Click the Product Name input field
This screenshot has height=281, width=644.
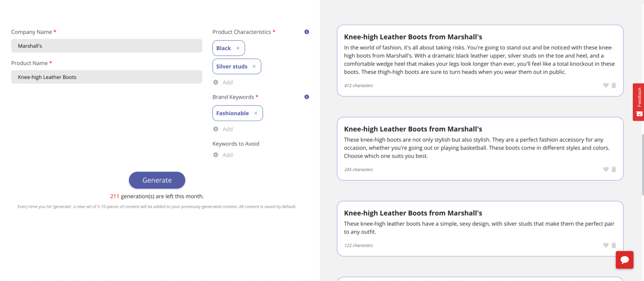click(x=107, y=77)
